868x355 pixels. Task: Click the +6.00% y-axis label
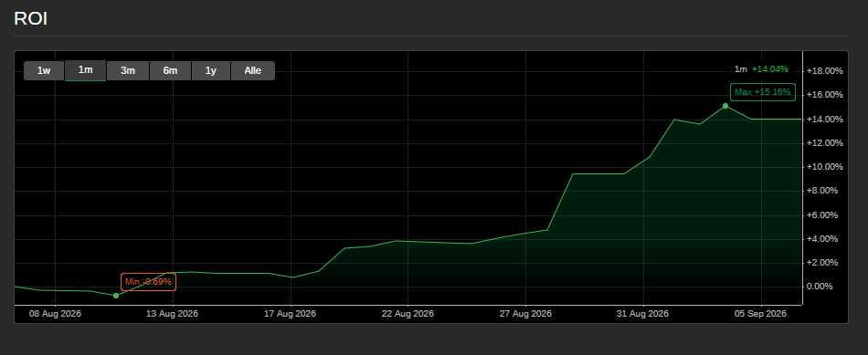pos(822,215)
